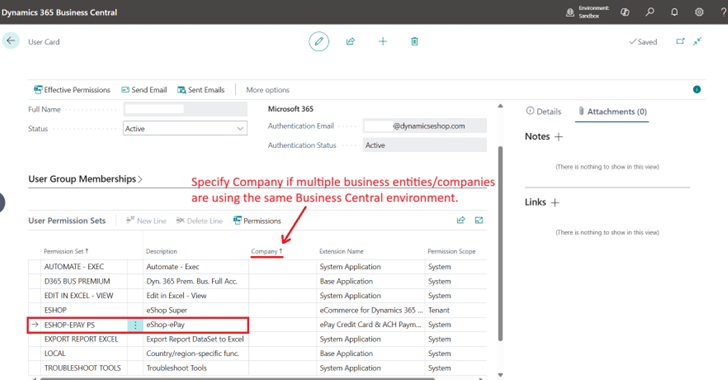The height and width of the screenshot is (380, 728).
Task: Click the pencil edit icon
Action: 319,41
